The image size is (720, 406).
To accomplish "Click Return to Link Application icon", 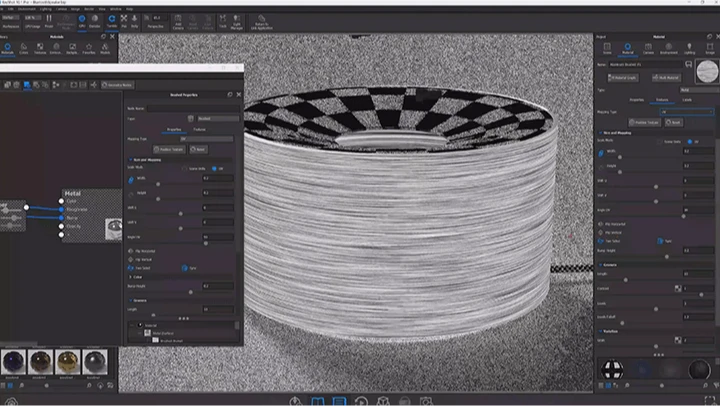I will [262, 22].
